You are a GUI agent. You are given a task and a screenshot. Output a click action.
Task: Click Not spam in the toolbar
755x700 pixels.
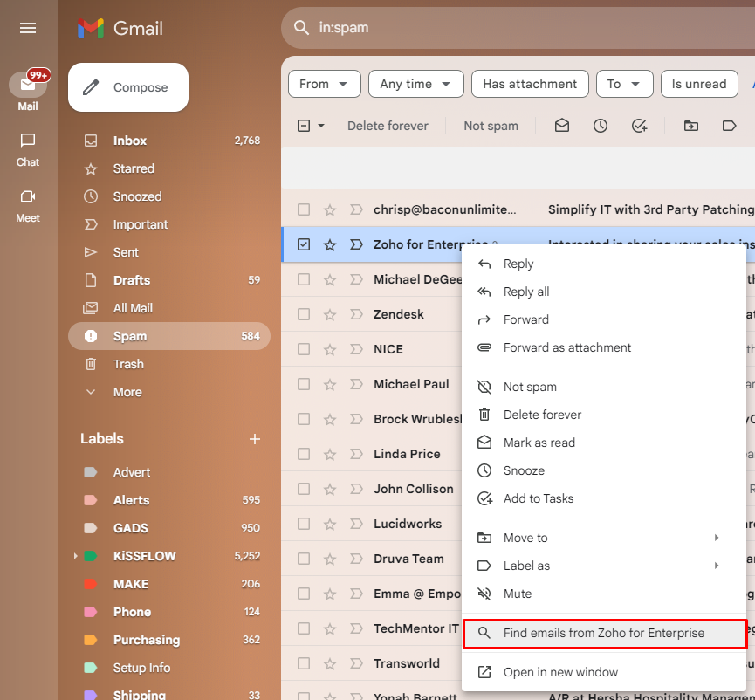[491, 127]
